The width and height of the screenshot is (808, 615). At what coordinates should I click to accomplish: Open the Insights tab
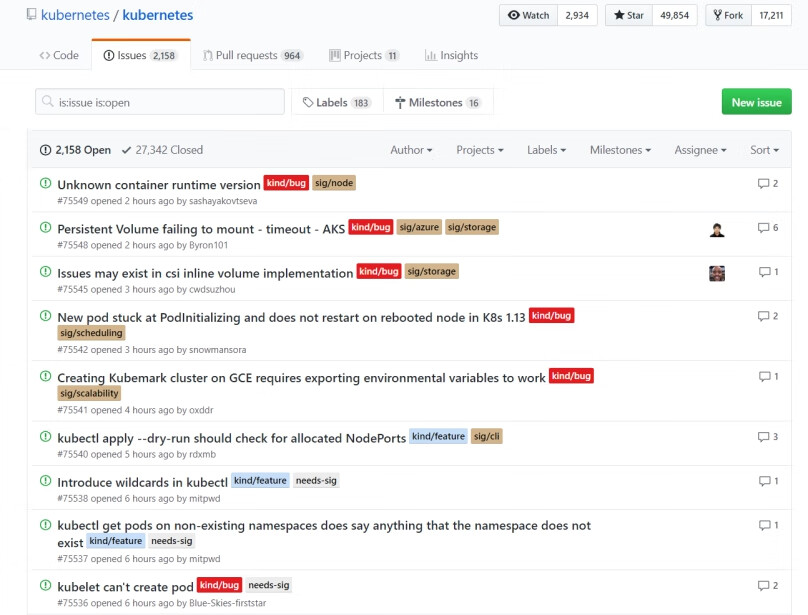click(x=451, y=56)
